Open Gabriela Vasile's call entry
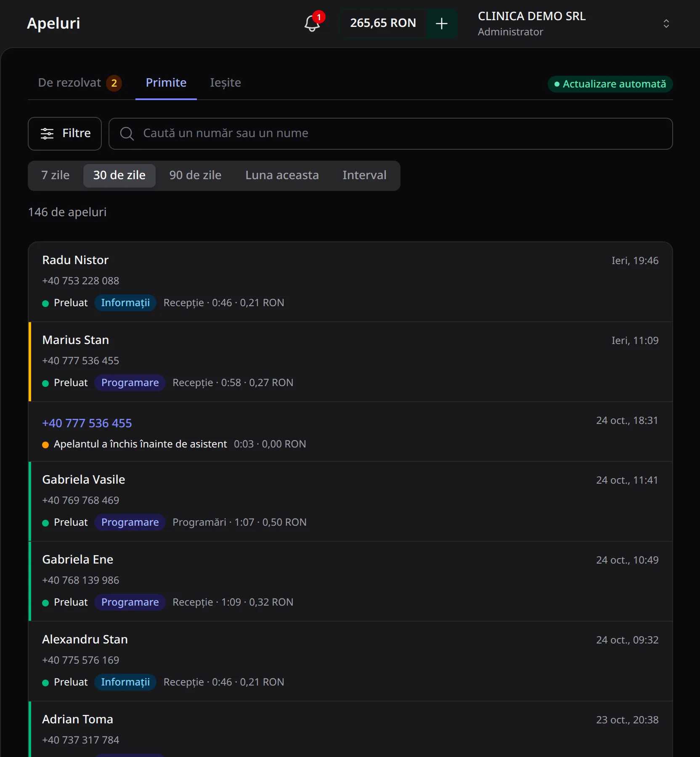The width and height of the screenshot is (700, 757). click(x=350, y=501)
